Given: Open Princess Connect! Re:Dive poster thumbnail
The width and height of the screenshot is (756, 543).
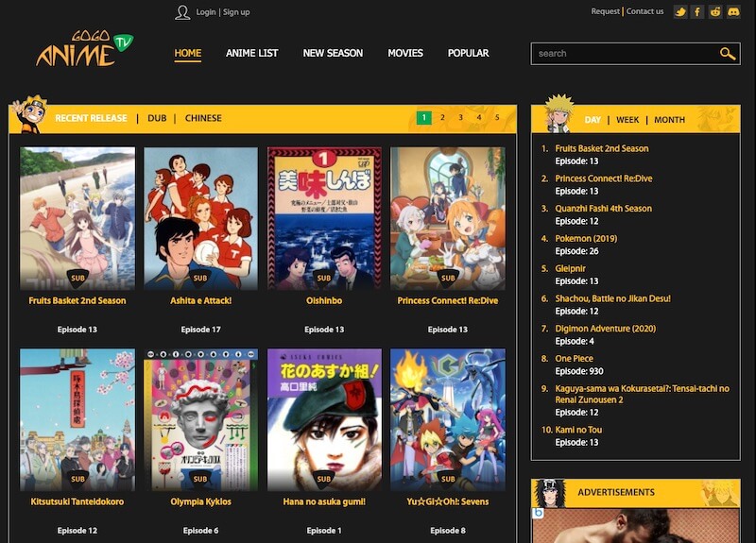Looking at the screenshot, I should click(x=448, y=218).
